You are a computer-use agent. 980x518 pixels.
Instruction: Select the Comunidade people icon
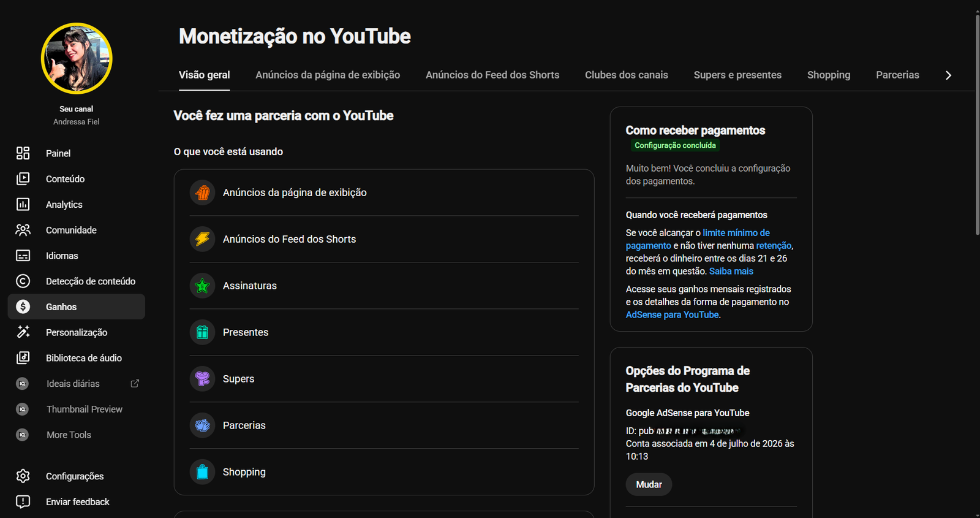pos(23,230)
